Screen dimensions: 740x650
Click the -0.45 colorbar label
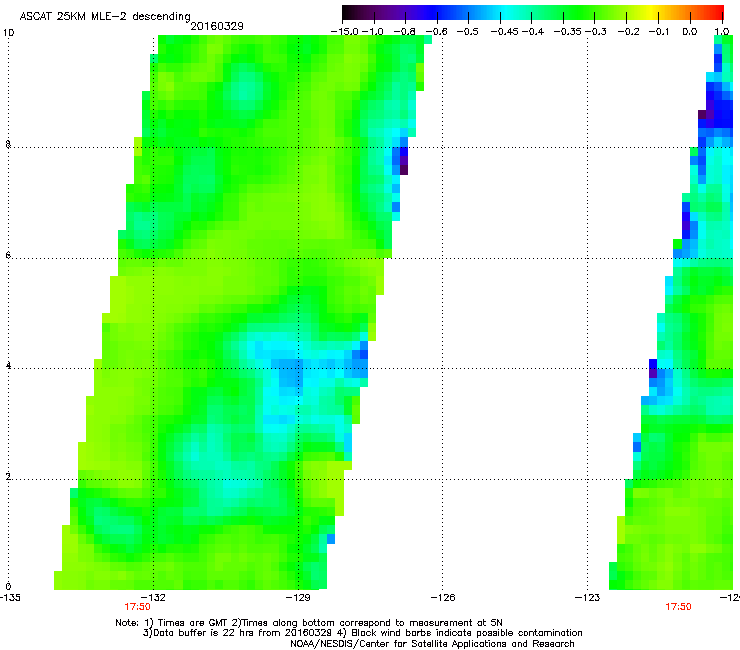505,32
